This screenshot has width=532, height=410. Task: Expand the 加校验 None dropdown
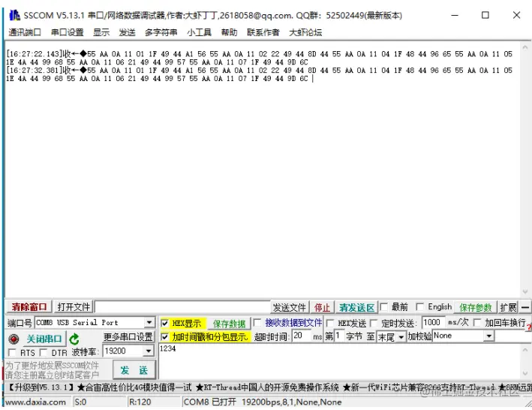(x=488, y=336)
